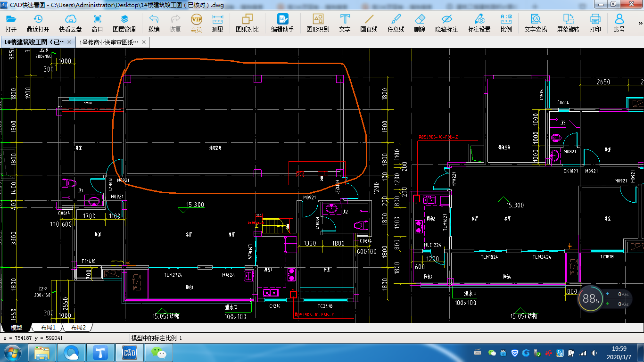Click the network signal tray icon
Image resolution: width=644 pixels, height=362 pixels.
pos(583,353)
